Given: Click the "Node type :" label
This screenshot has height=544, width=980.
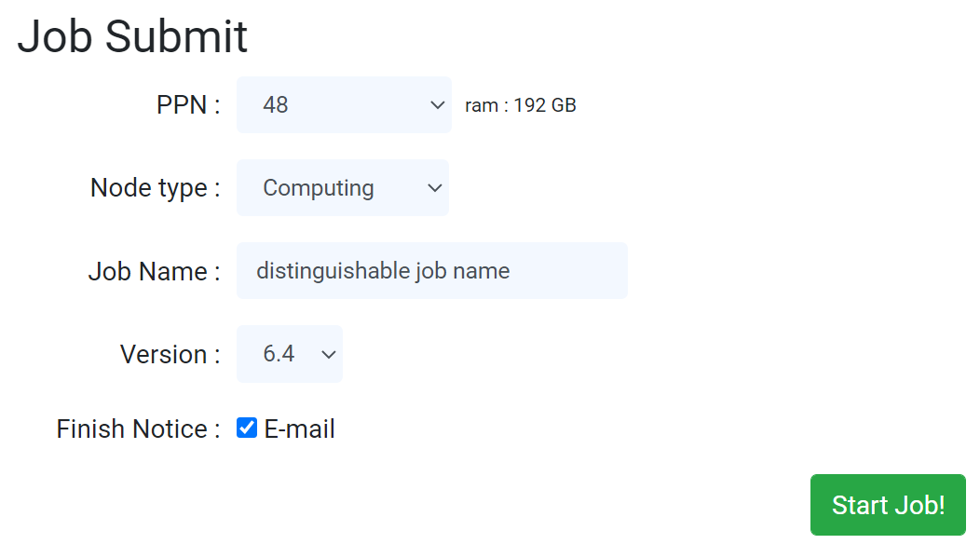Looking at the screenshot, I should 155,188.
